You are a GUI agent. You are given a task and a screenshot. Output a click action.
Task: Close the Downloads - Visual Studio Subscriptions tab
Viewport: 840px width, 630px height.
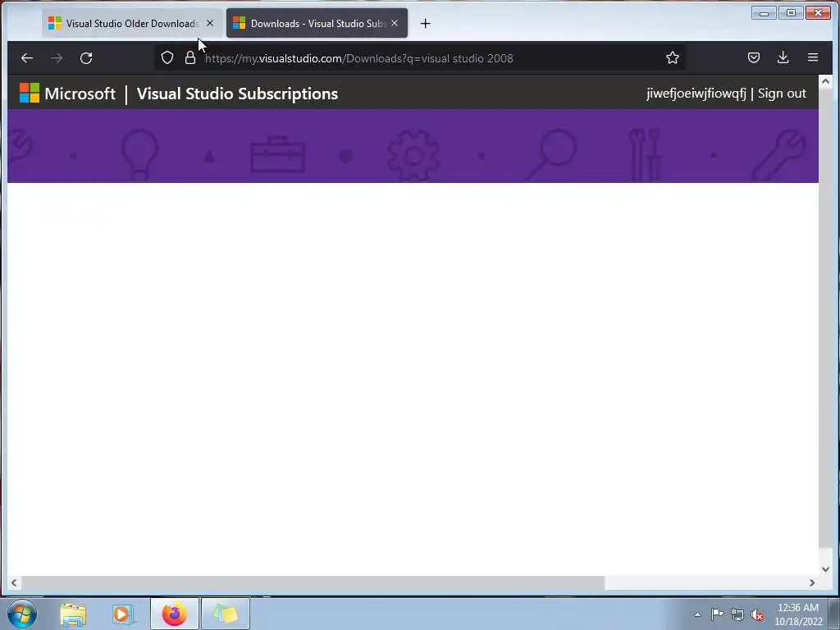pyautogui.click(x=395, y=23)
